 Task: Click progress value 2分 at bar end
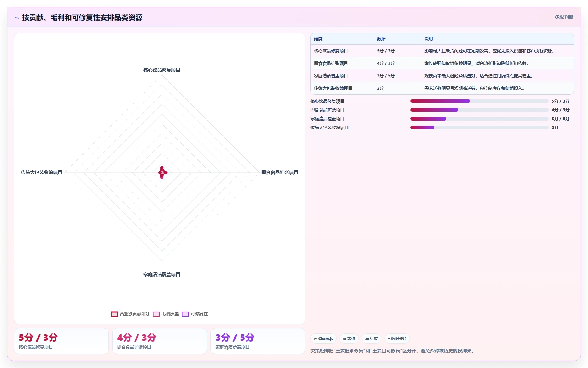555,128
